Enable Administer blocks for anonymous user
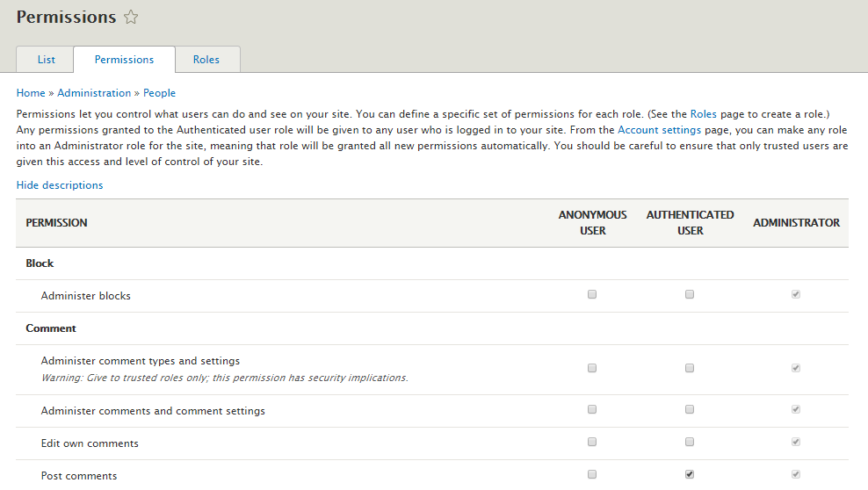Screen dimensions: 868x490 point(592,294)
